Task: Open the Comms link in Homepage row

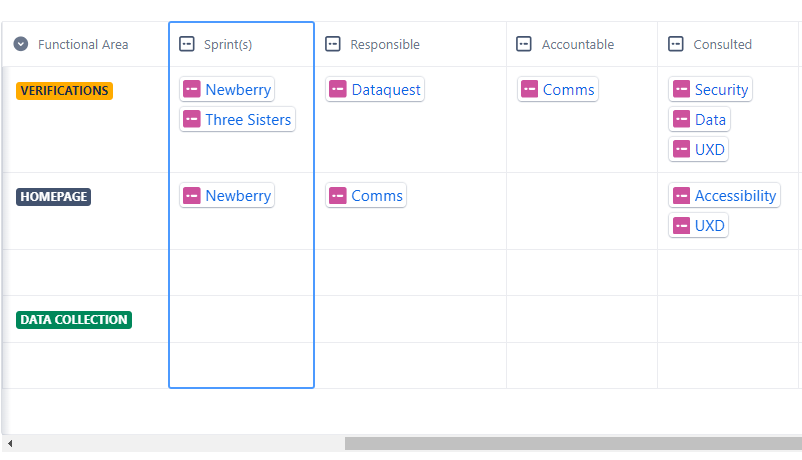Action: pyautogui.click(x=377, y=195)
